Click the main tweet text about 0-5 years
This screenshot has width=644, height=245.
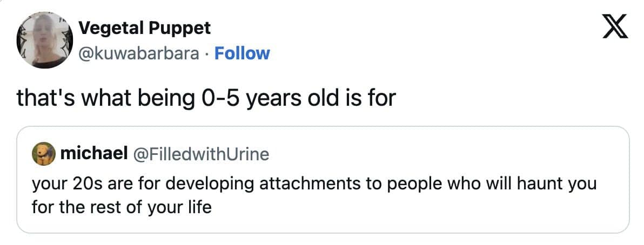206,98
